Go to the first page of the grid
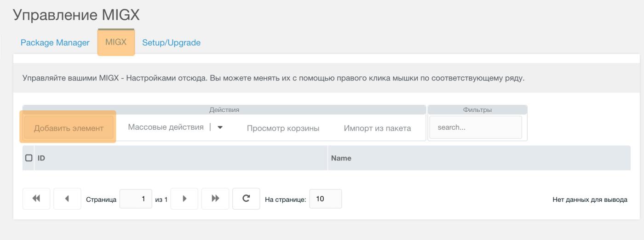 click(36, 199)
